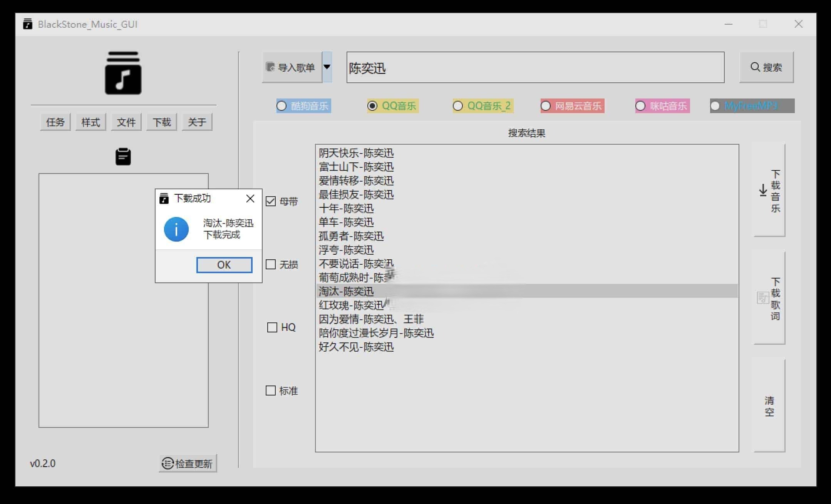Click the BlackStone_Music_GUI title bar icon

(x=28, y=24)
